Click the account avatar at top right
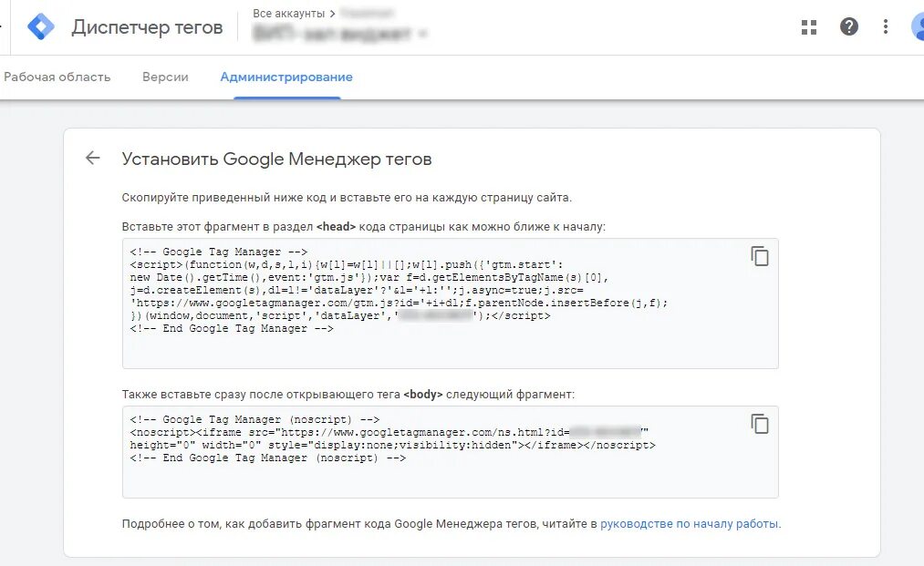Viewport: 924px width, 566px height. [917, 26]
